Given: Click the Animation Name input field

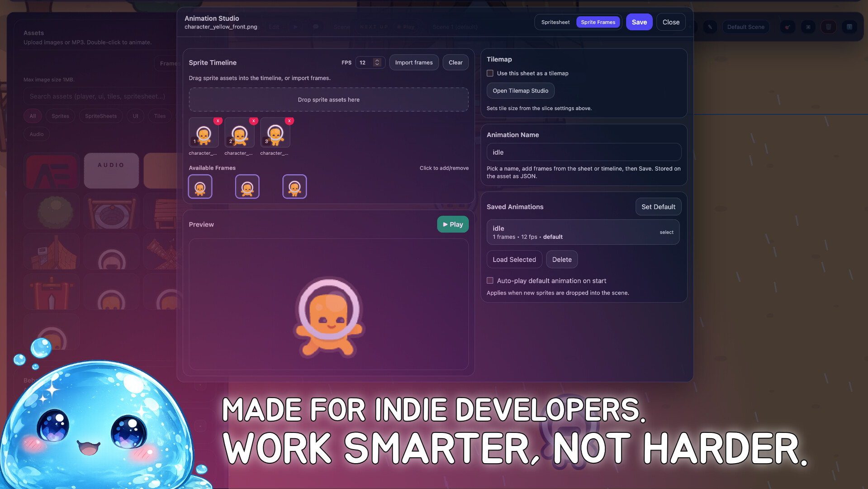Looking at the screenshot, I should tap(583, 152).
